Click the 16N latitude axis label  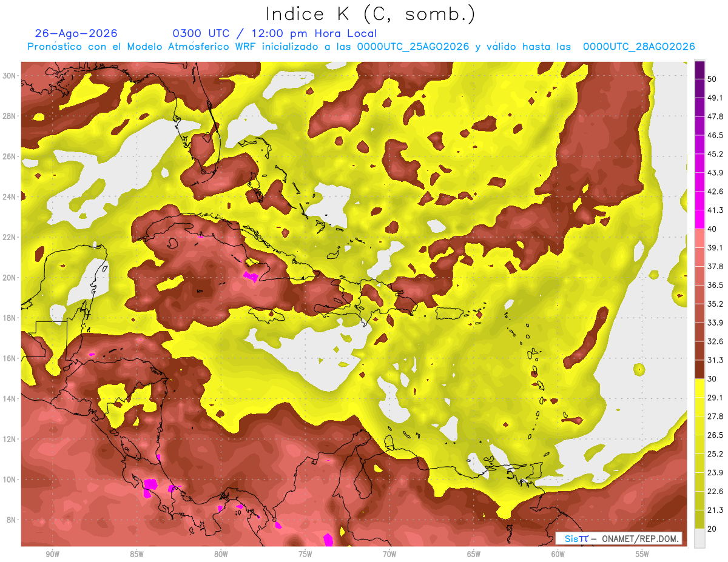point(10,358)
